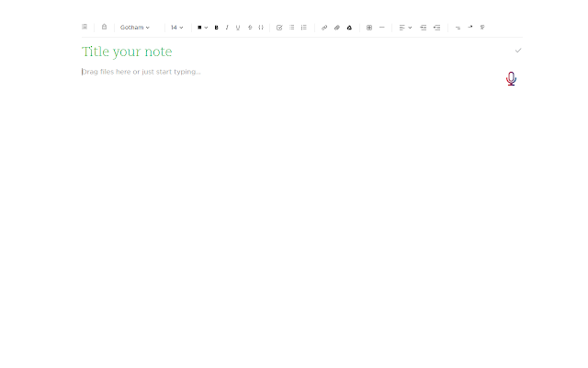The image size is (588, 368).
Task: Open the Gotham font family dropdown
Action: point(135,28)
